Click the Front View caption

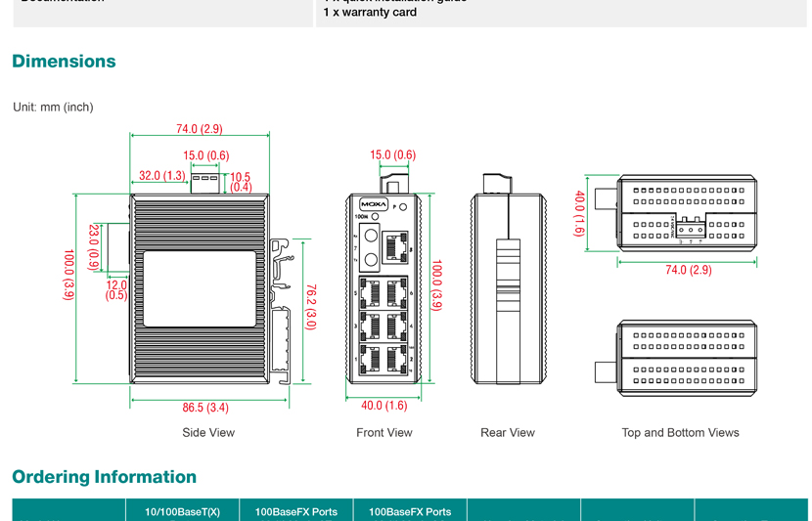pos(384,432)
